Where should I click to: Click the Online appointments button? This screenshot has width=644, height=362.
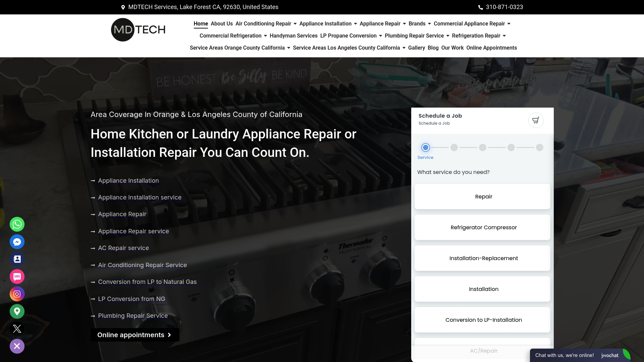click(135, 335)
